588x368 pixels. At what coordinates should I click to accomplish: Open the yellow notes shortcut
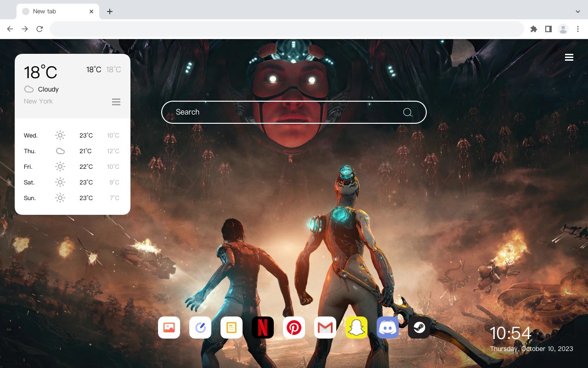click(232, 328)
